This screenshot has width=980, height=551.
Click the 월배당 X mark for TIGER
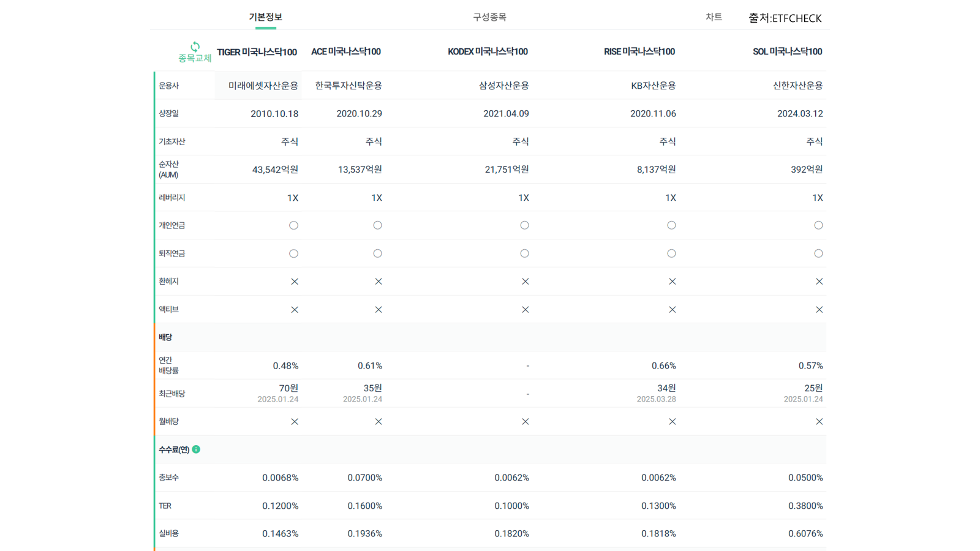(x=295, y=422)
